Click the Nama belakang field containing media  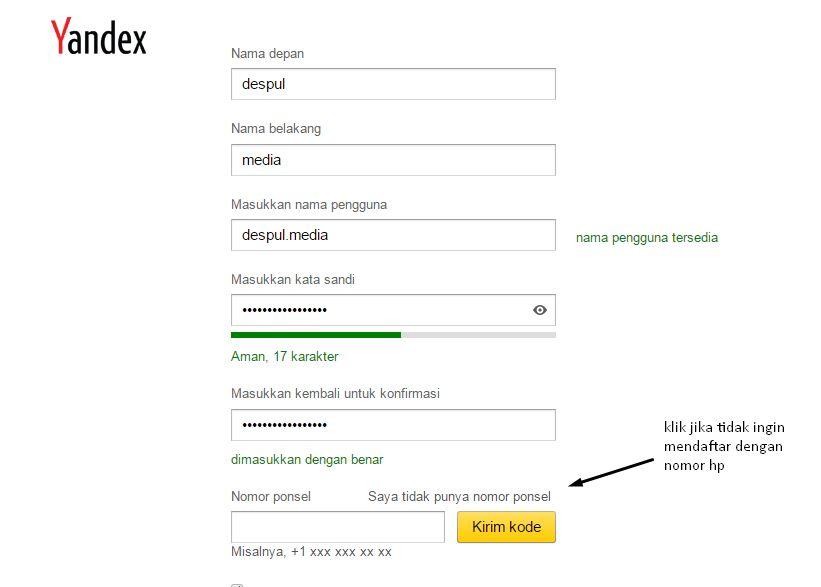coord(393,159)
